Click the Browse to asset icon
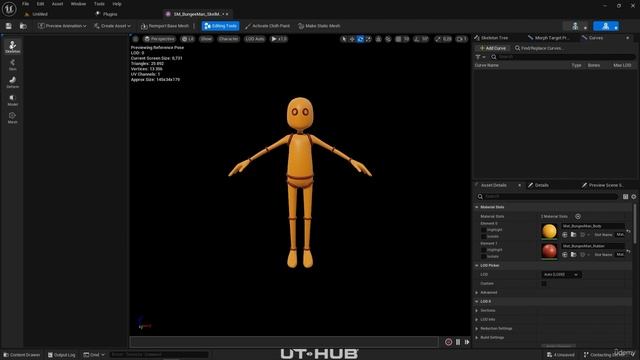Image resolution: width=640 pixels, height=360 pixels. [x=23, y=26]
